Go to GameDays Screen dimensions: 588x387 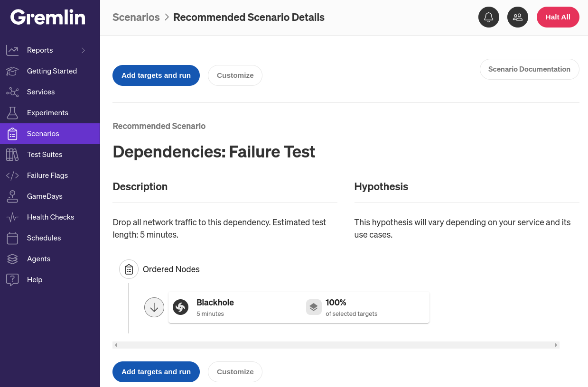tap(50, 196)
